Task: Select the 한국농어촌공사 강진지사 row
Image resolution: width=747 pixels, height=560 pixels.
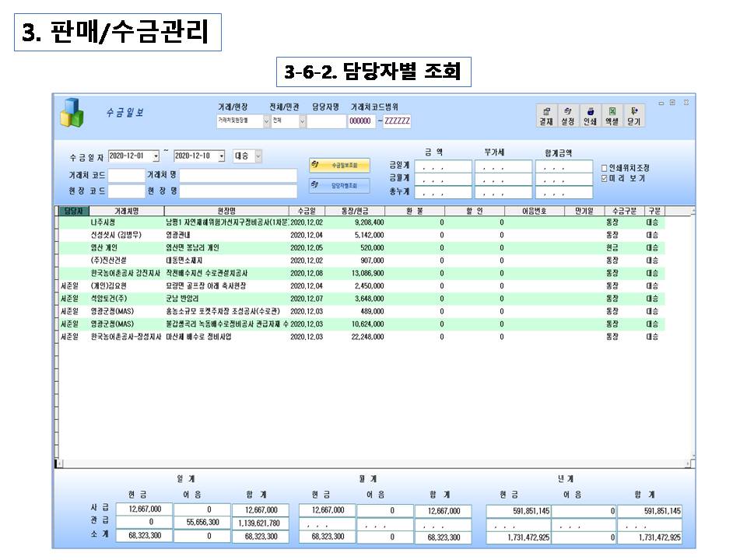Action: coord(362,273)
